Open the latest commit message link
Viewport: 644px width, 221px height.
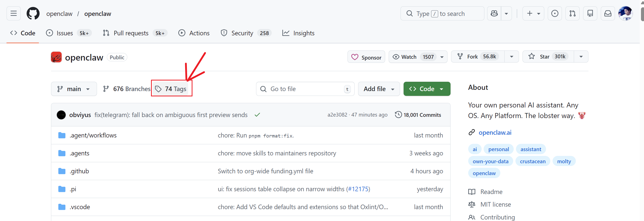click(171, 115)
